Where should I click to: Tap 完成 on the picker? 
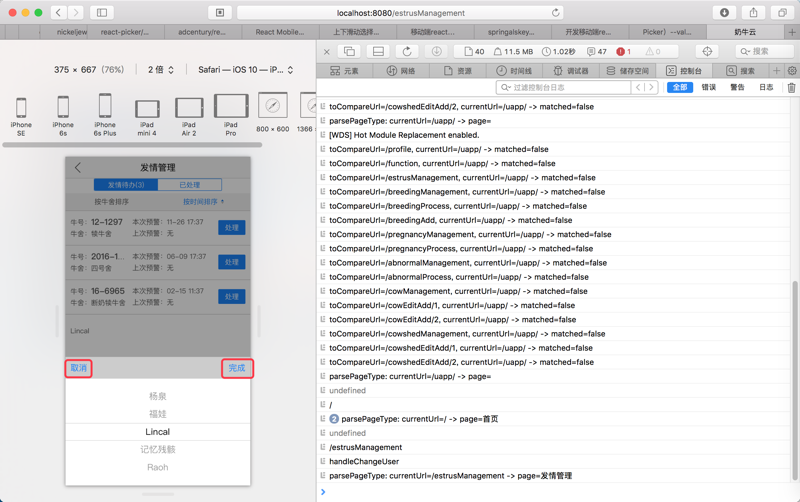(x=237, y=368)
